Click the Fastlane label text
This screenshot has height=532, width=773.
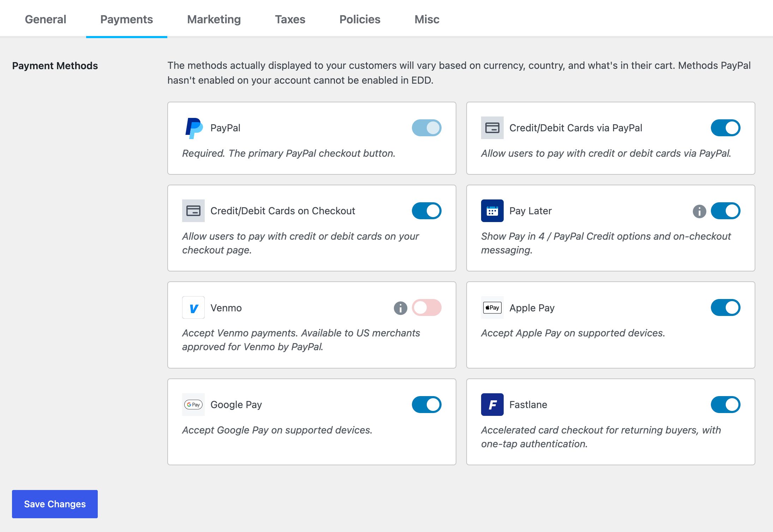point(528,405)
